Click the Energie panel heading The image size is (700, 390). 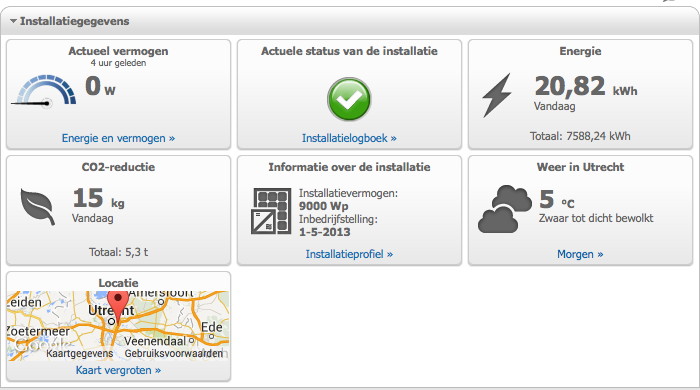[x=580, y=51]
